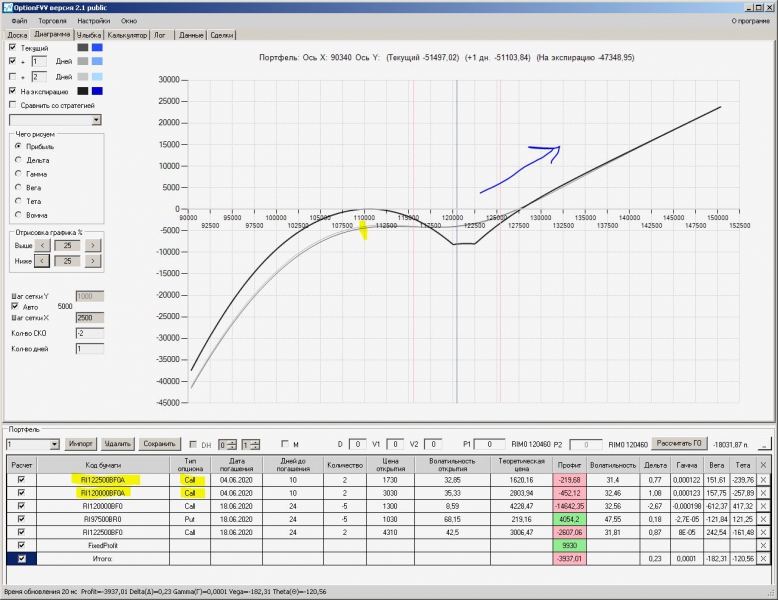
Task: Click X to delete RI120000BF0 row
Action: pos(763,506)
